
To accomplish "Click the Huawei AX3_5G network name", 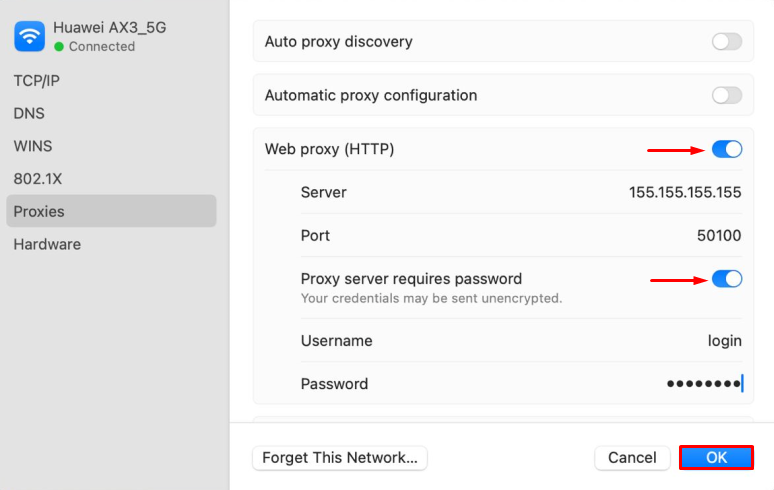I will [x=110, y=28].
